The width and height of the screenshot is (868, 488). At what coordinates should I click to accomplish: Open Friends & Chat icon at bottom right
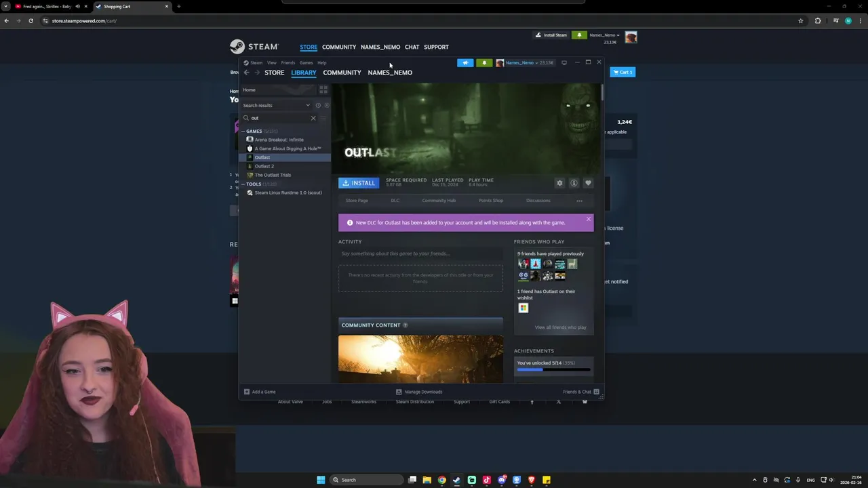tap(596, 392)
